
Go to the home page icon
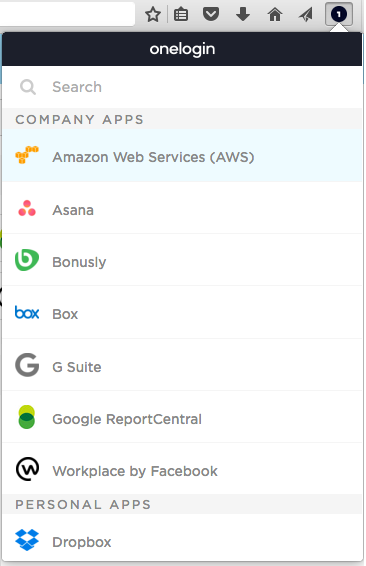(x=275, y=14)
